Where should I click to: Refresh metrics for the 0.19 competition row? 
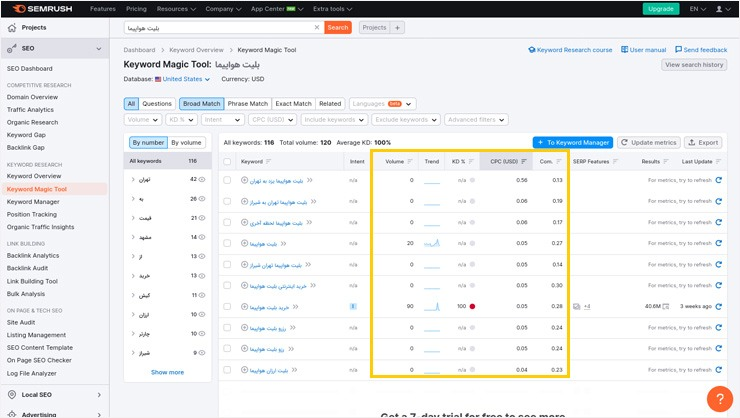[718, 201]
